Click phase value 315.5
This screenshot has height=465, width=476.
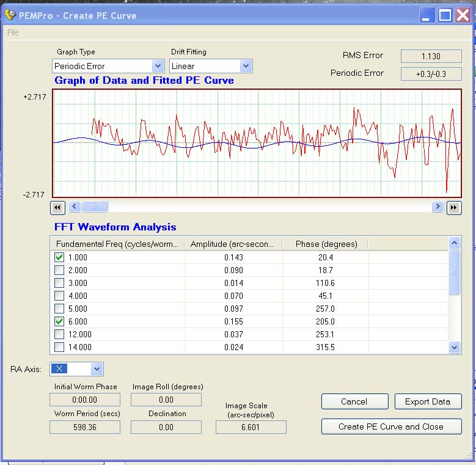point(325,347)
